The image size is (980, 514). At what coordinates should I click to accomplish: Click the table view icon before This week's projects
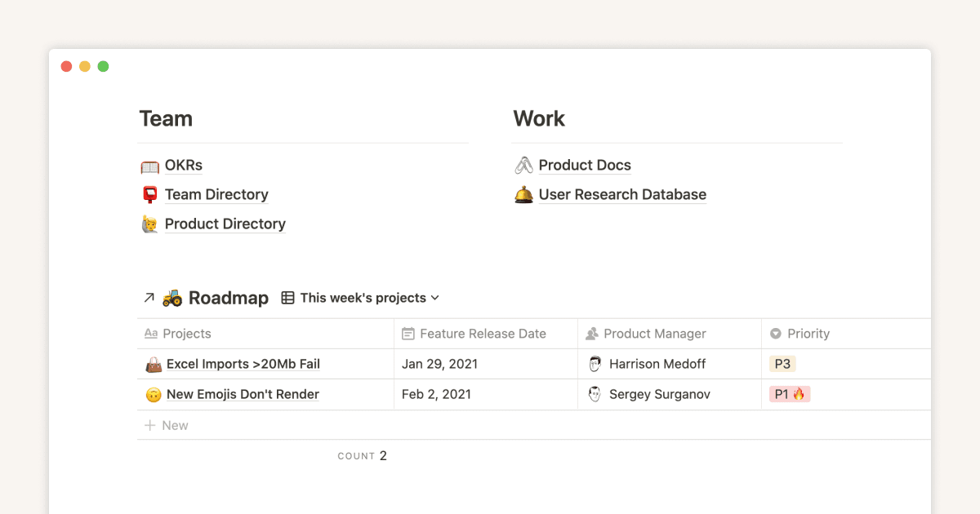click(x=287, y=297)
